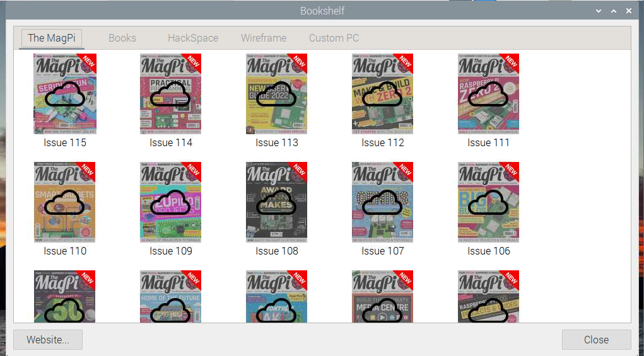Open Issue 106 Big Builds cover
The width and height of the screenshot is (644, 356).
coord(488,202)
